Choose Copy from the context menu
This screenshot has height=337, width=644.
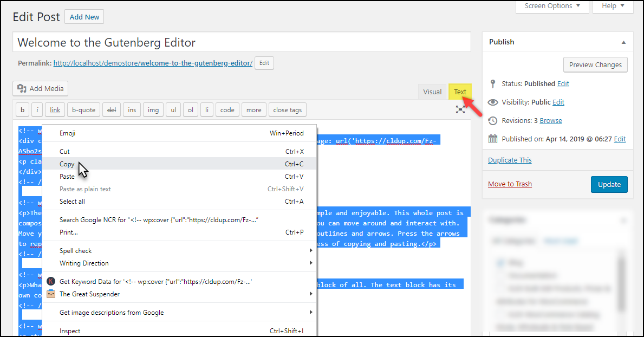pyautogui.click(x=179, y=164)
